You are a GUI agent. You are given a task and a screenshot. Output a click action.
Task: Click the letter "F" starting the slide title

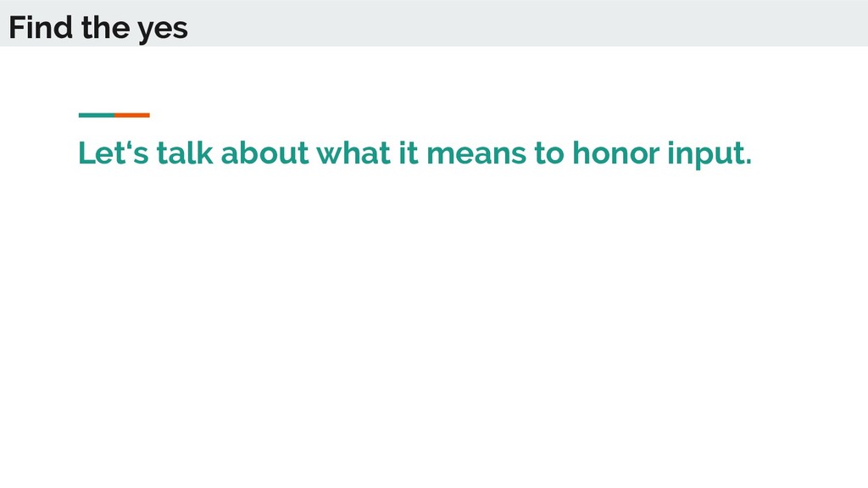point(17,27)
